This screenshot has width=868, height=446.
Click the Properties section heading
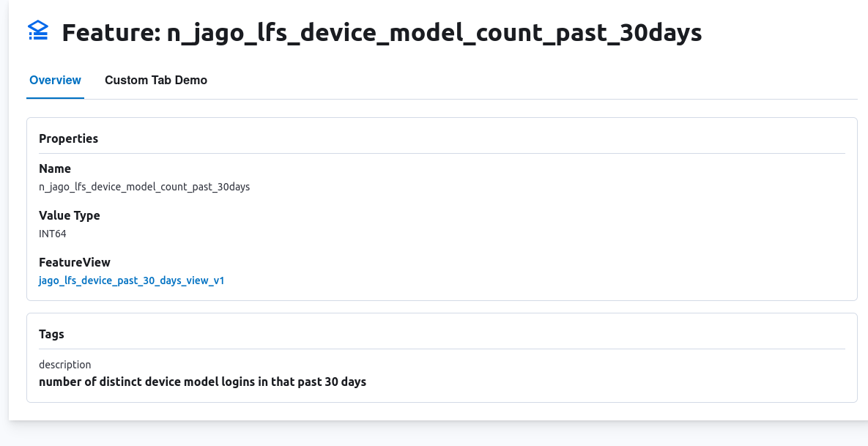68,138
